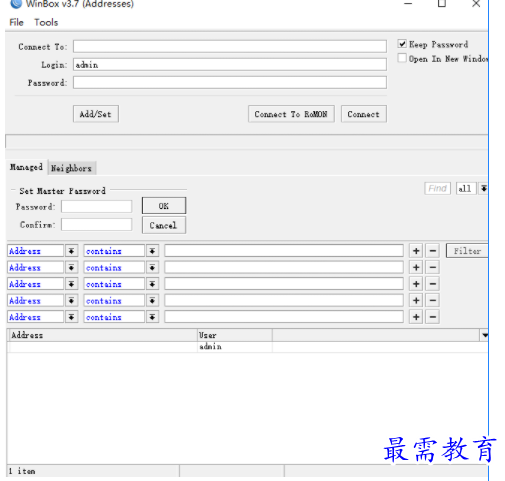Click the main Password field above the Add/Set button

230,82
